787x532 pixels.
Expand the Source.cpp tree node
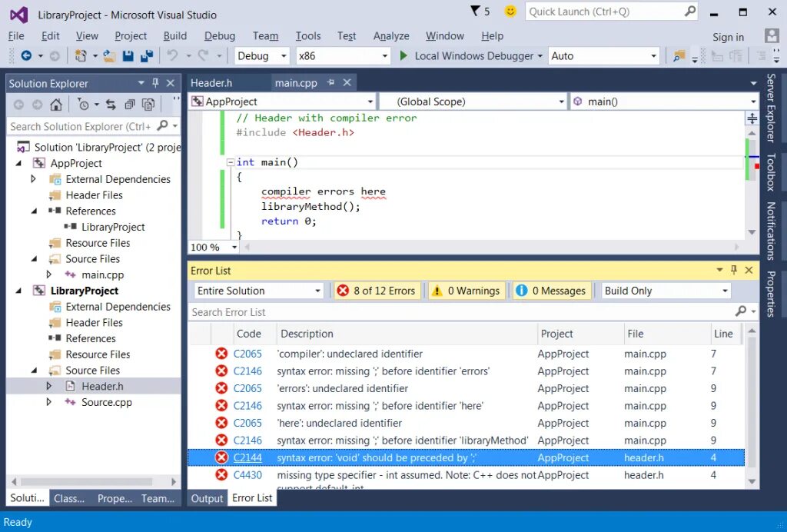coord(48,402)
